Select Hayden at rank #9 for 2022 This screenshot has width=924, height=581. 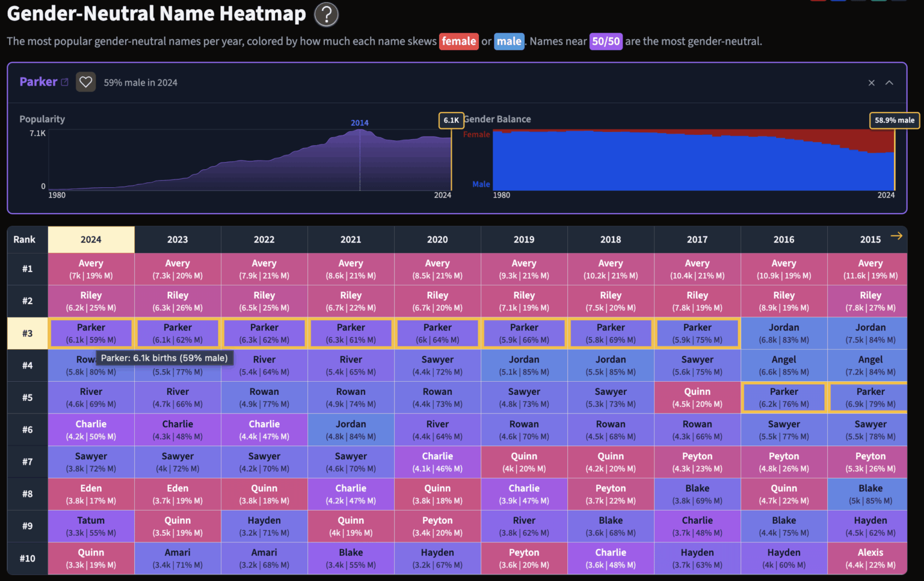pyautogui.click(x=264, y=526)
